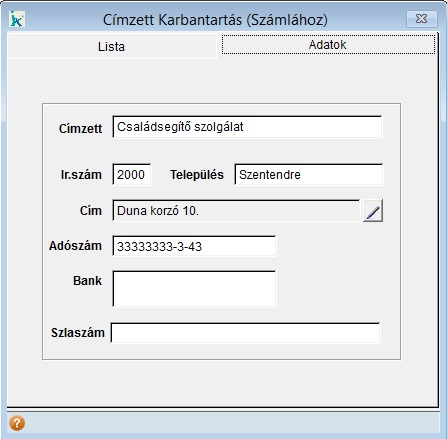
Task: Switch to the Lista tab
Action: click(112, 46)
